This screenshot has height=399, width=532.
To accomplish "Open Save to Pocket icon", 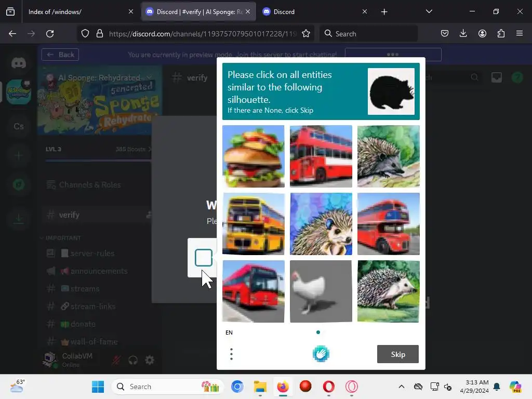I will (x=445, y=34).
